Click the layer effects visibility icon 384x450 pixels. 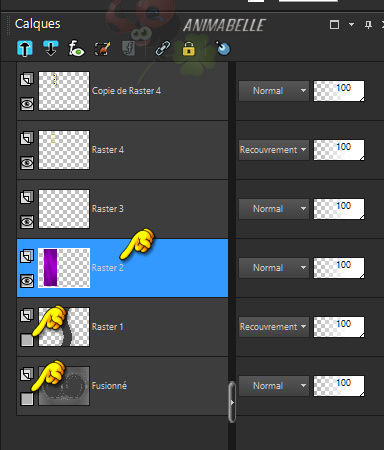tap(76, 49)
